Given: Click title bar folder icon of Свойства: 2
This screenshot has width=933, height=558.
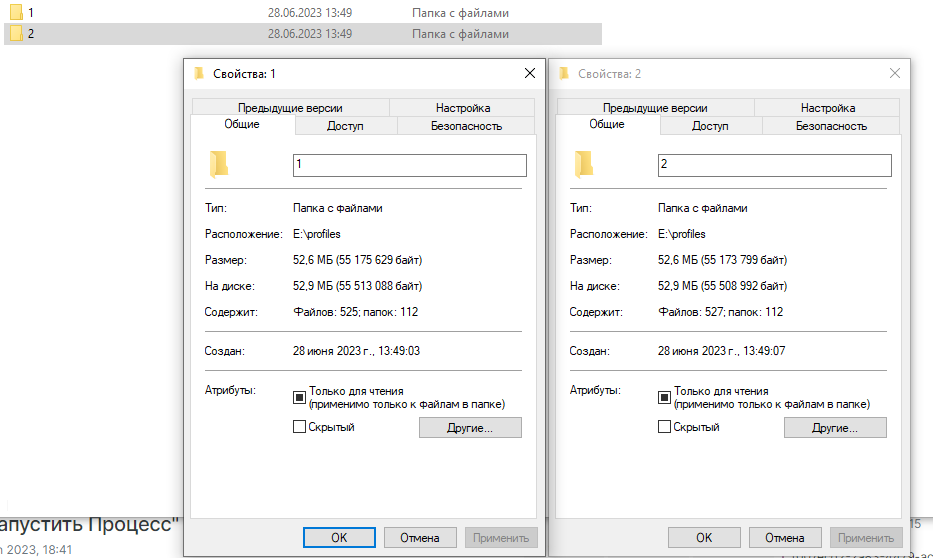Looking at the screenshot, I should (x=564, y=74).
